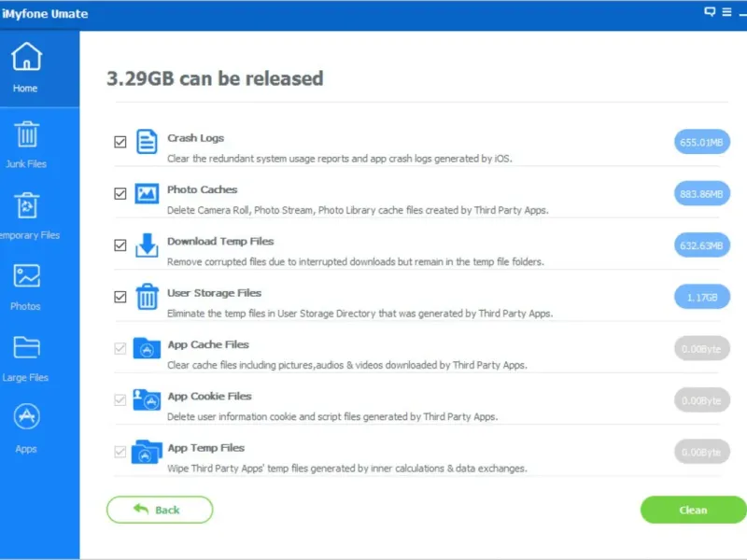Open the Junk Files trash icon
The height and width of the screenshot is (560, 747).
tap(27, 134)
